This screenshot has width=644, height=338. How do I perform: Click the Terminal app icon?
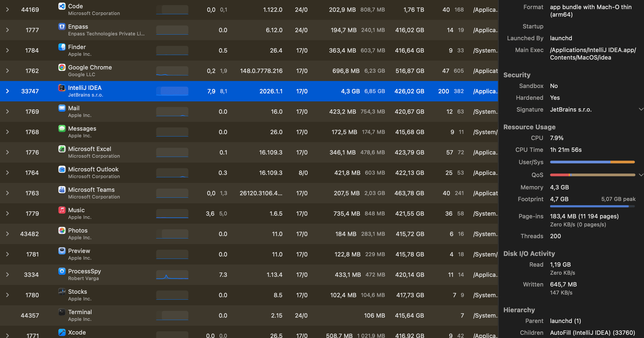[62, 312]
